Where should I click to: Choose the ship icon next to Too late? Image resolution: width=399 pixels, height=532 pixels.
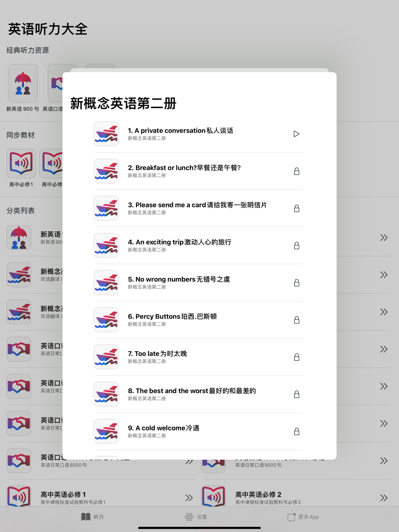point(106,357)
